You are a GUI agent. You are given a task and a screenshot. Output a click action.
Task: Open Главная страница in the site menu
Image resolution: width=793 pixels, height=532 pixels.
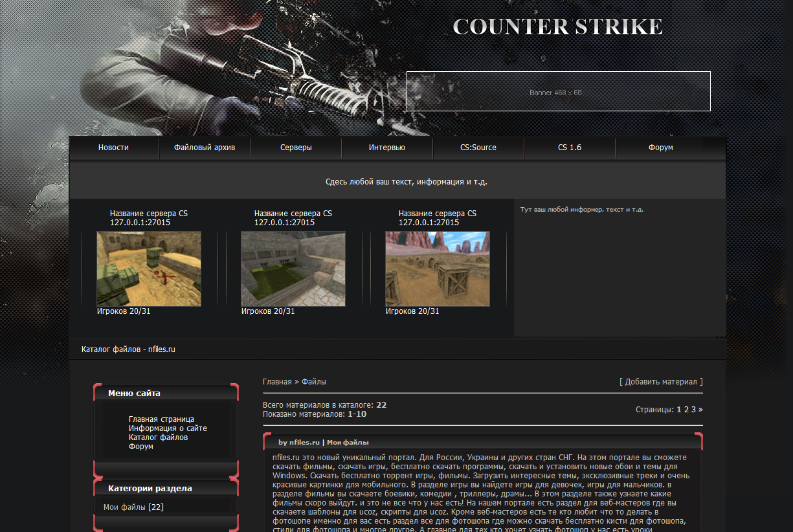161,419
